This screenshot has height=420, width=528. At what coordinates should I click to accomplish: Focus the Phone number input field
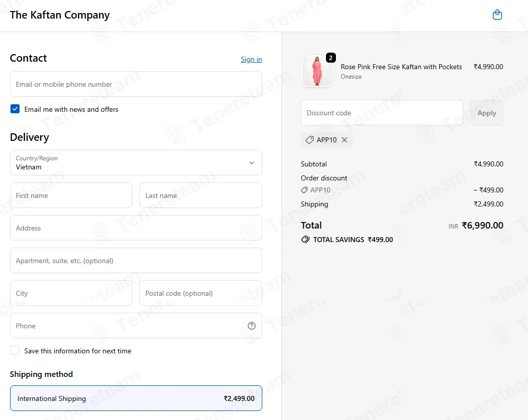point(136,326)
